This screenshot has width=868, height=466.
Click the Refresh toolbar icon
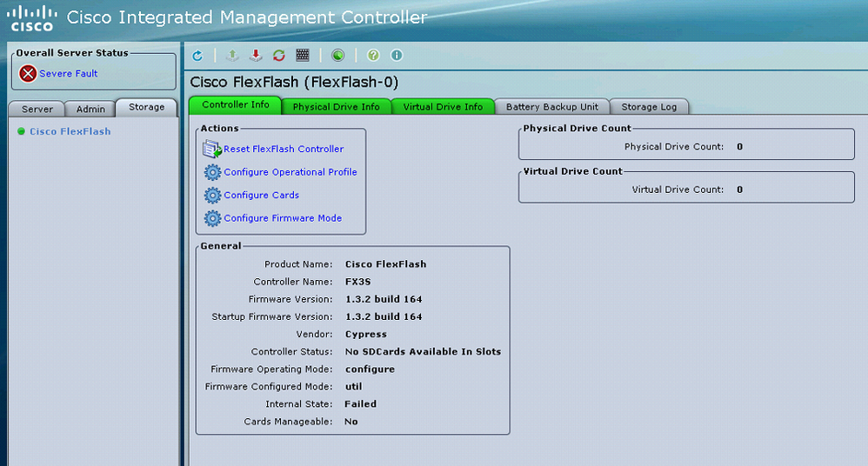pyautogui.click(x=197, y=56)
